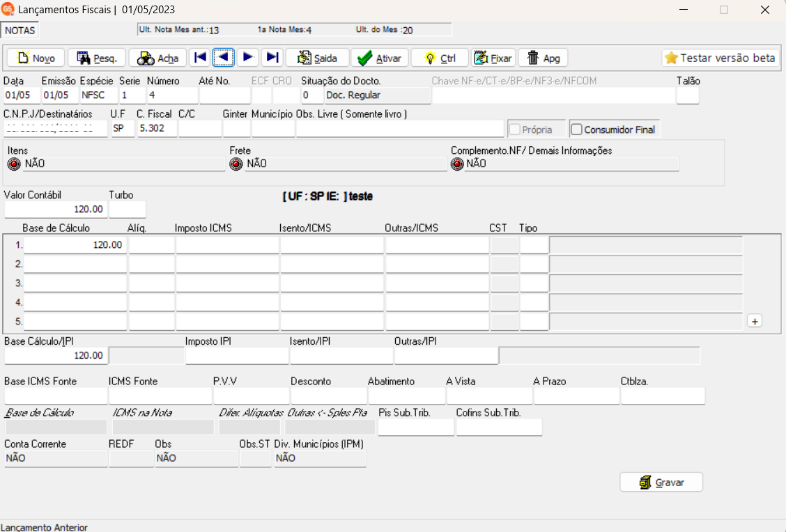Viewport: 786px width, 532px height.
Task: Click the Outras/IPI field
Action: 446,356
